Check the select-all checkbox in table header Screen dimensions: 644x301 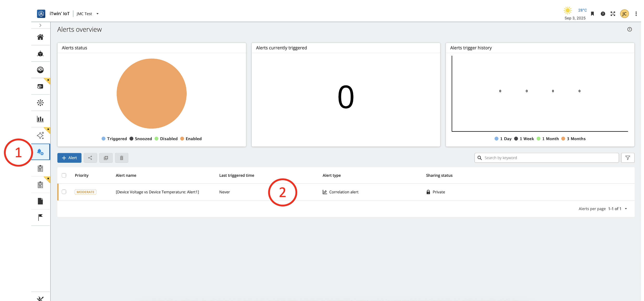pyautogui.click(x=64, y=175)
